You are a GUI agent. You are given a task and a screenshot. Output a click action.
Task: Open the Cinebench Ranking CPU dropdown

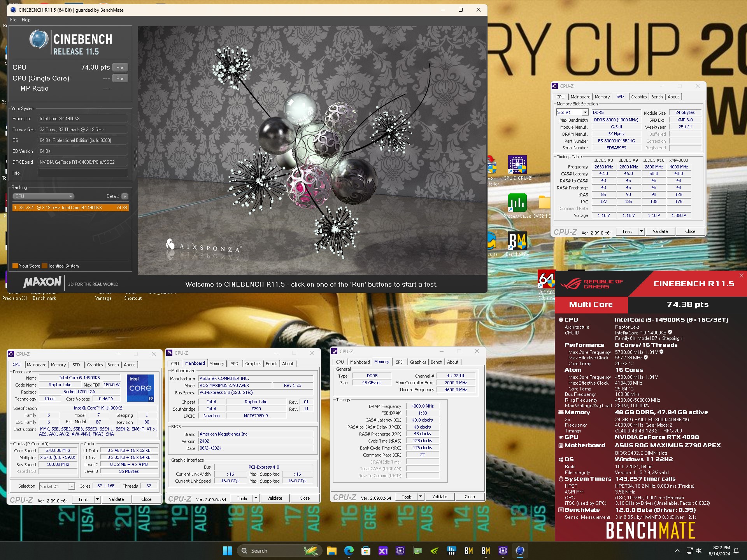tap(43, 196)
